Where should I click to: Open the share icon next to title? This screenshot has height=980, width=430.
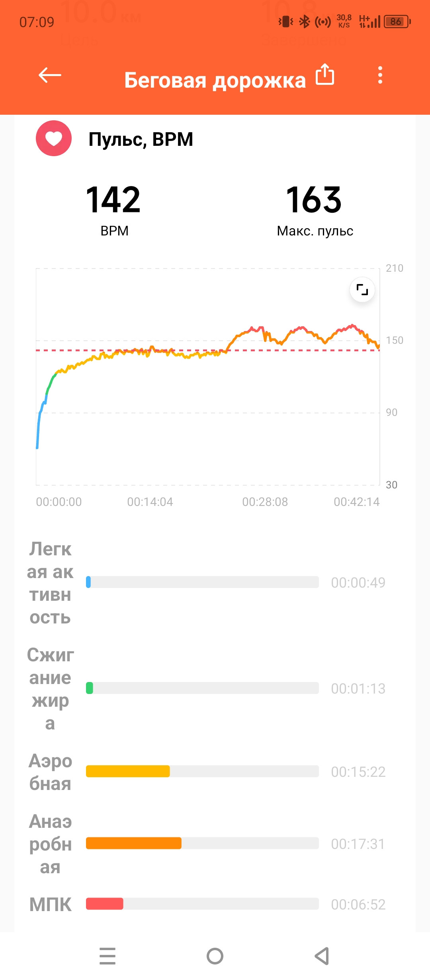pos(325,74)
